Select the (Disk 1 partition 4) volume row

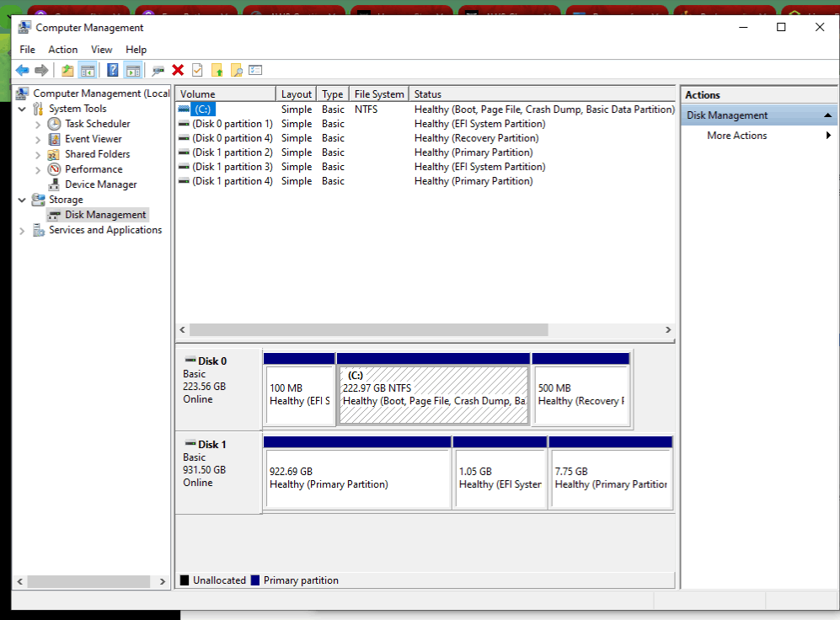(425, 181)
